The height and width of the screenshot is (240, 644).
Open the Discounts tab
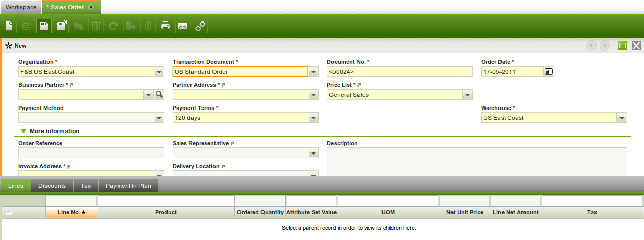[52, 186]
